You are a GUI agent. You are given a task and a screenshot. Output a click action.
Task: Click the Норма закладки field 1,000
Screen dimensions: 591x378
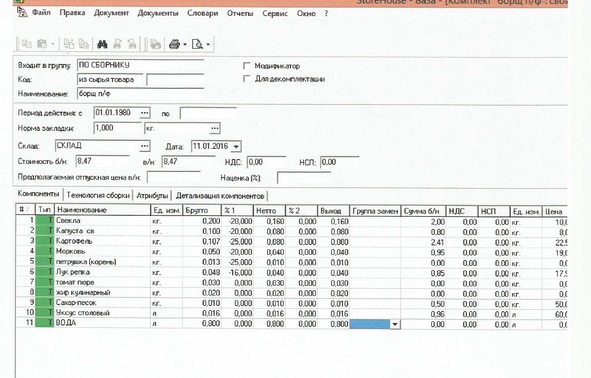point(117,128)
